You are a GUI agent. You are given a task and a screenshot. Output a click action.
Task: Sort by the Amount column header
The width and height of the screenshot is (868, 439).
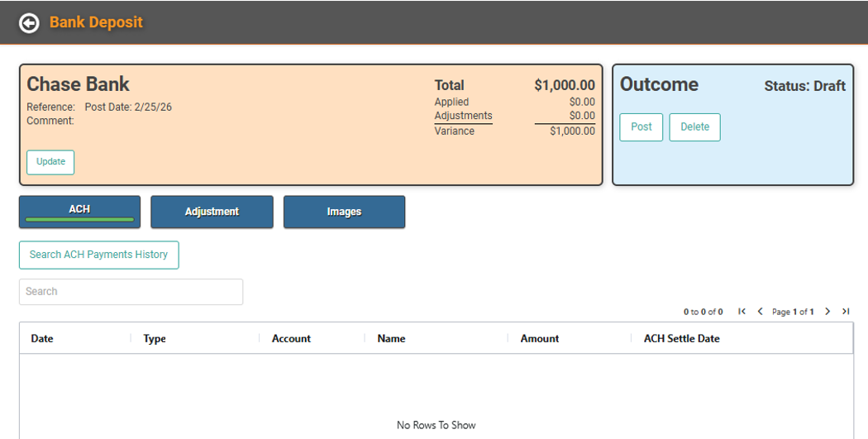(x=540, y=338)
